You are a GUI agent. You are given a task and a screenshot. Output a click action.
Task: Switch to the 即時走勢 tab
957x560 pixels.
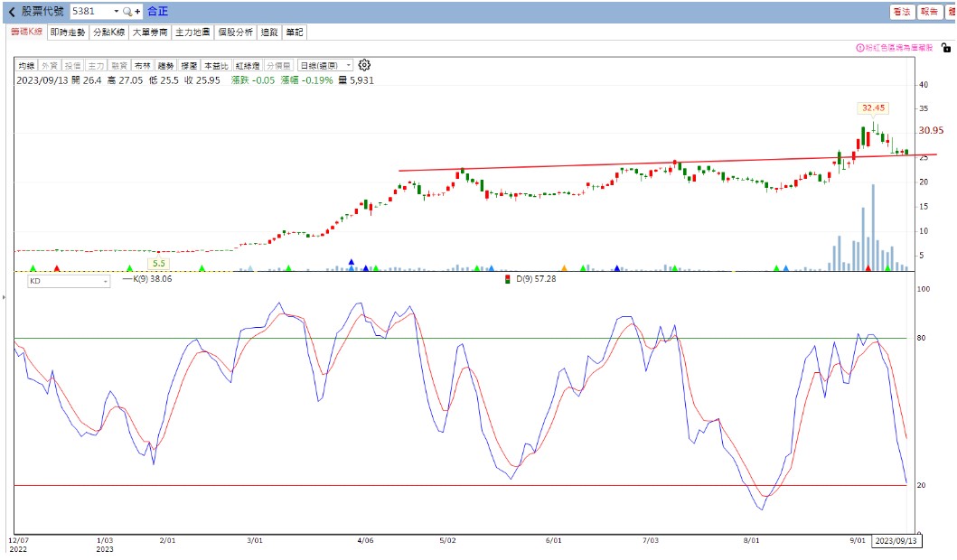pyautogui.click(x=68, y=33)
